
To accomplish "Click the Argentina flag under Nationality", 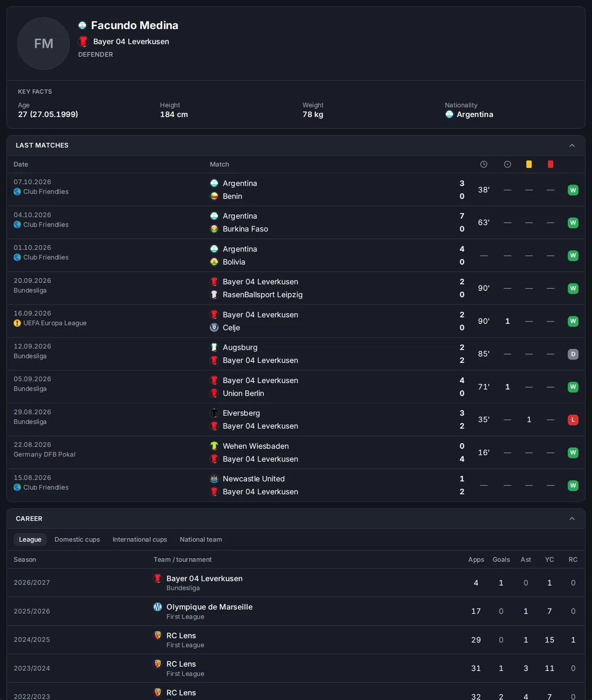I will (449, 114).
